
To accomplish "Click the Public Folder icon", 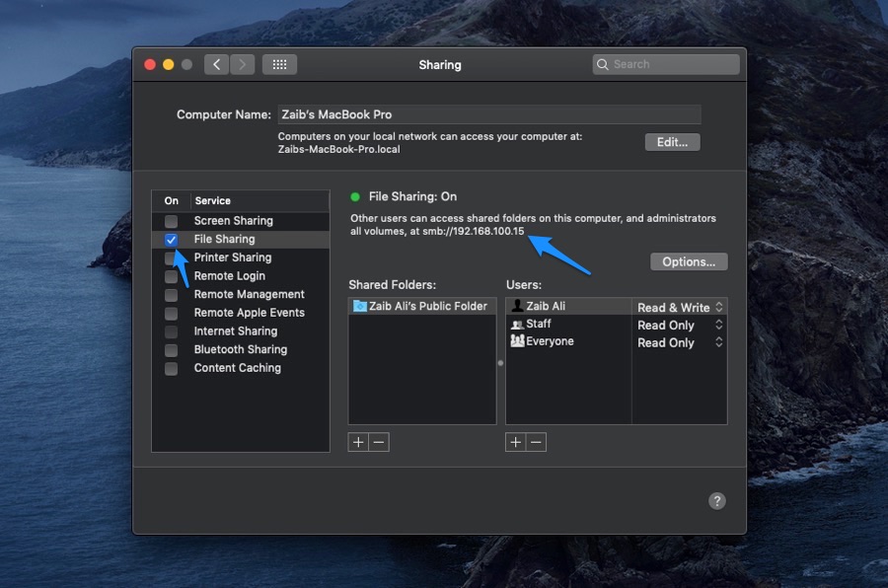I will point(359,307).
